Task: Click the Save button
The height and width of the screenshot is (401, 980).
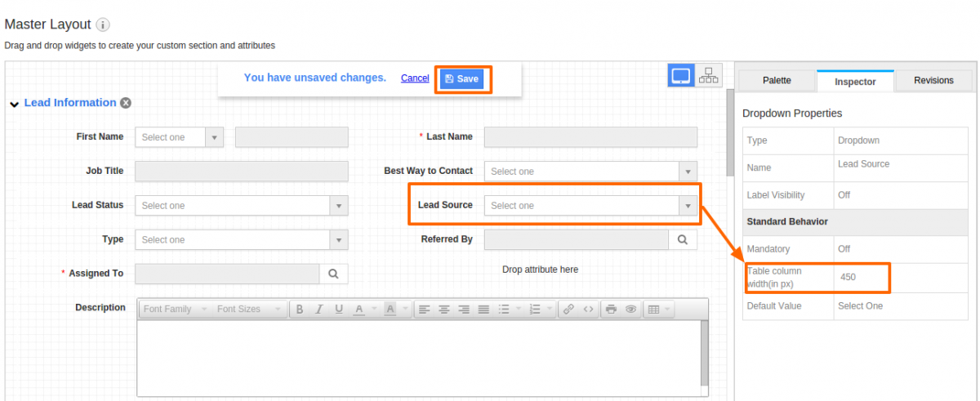Action: (x=462, y=78)
